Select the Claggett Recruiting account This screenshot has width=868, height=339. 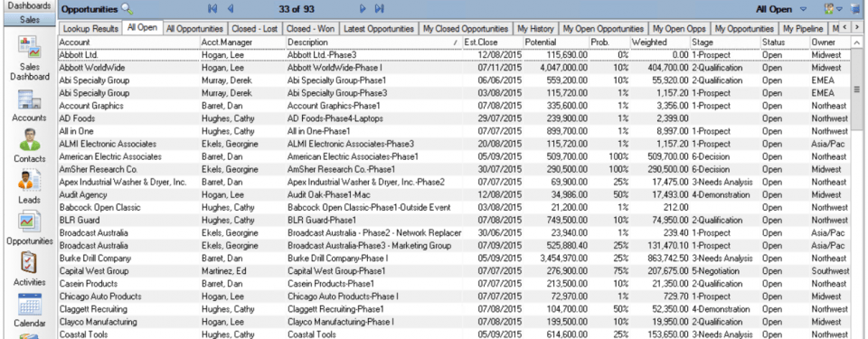coord(93,310)
